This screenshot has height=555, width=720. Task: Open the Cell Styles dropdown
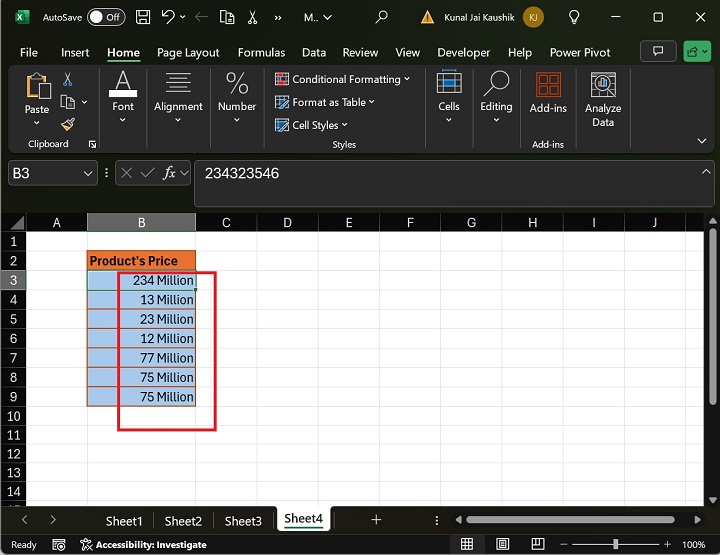coord(312,125)
